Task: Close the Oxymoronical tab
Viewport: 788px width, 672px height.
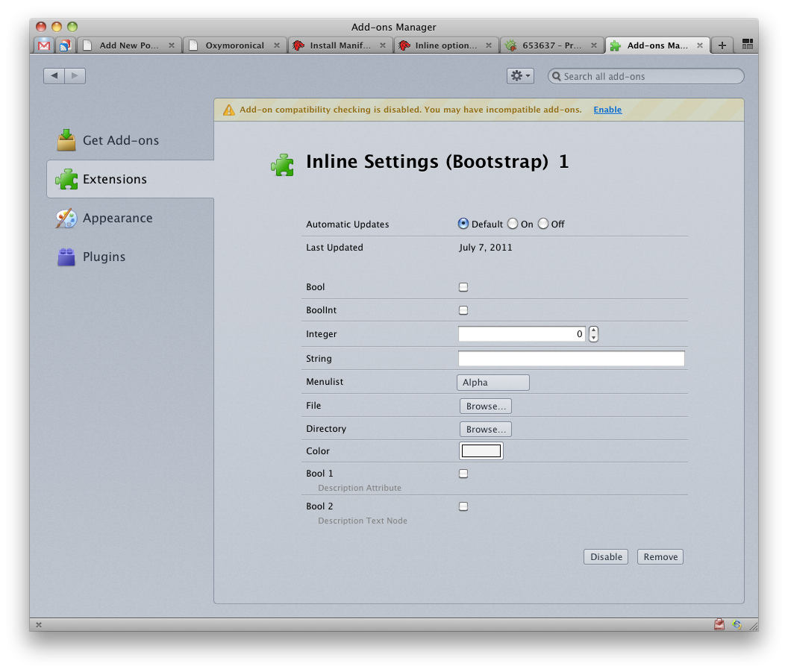Action: click(276, 45)
